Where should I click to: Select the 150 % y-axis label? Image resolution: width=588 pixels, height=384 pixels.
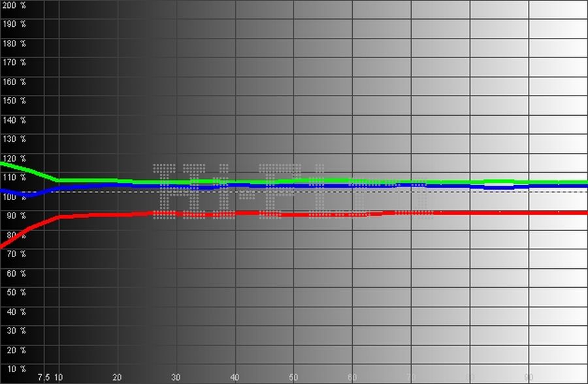click(13, 101)
